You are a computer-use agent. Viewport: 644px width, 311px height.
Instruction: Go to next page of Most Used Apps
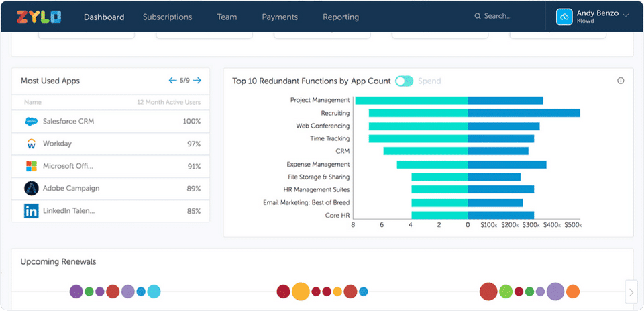(197, 81)
